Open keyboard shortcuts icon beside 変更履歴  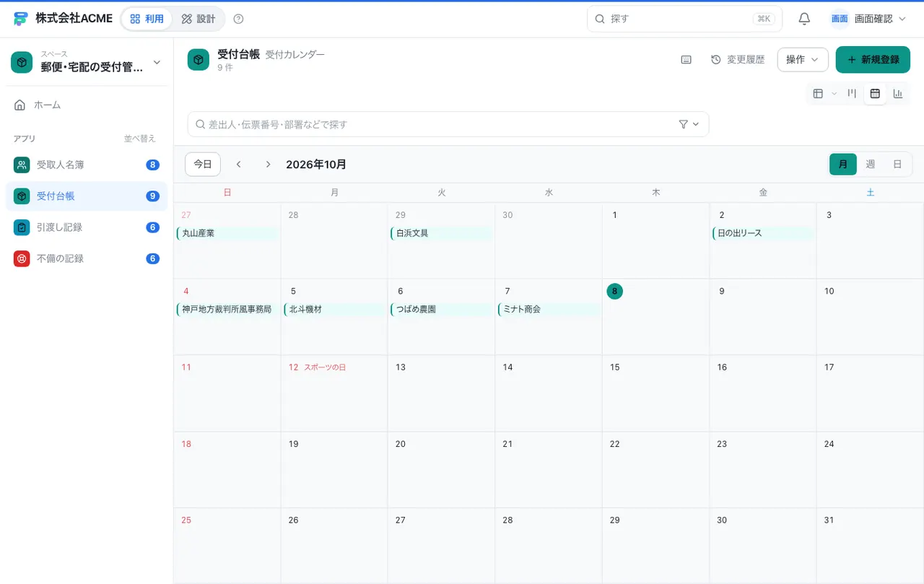[x=687, y=60]
